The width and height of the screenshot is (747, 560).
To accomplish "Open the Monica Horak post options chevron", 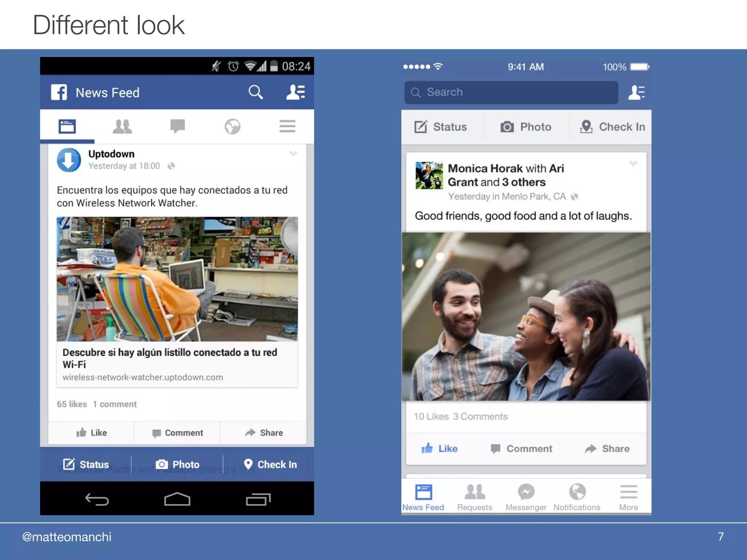I will click(633, 164).
